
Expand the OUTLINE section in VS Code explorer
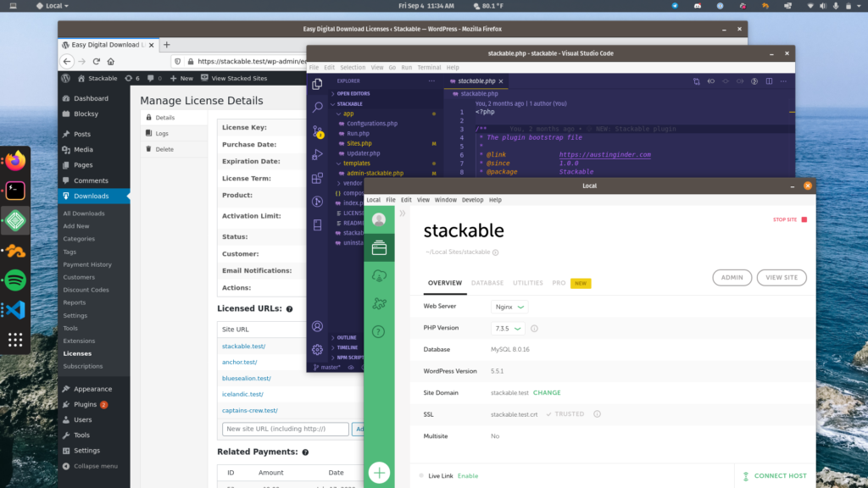tap(347, 337)
